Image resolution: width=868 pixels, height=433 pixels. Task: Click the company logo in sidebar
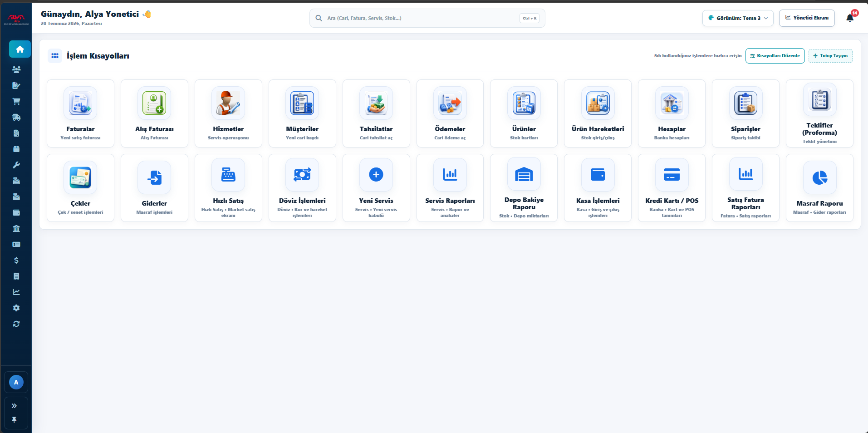click(x=16, y=19)
